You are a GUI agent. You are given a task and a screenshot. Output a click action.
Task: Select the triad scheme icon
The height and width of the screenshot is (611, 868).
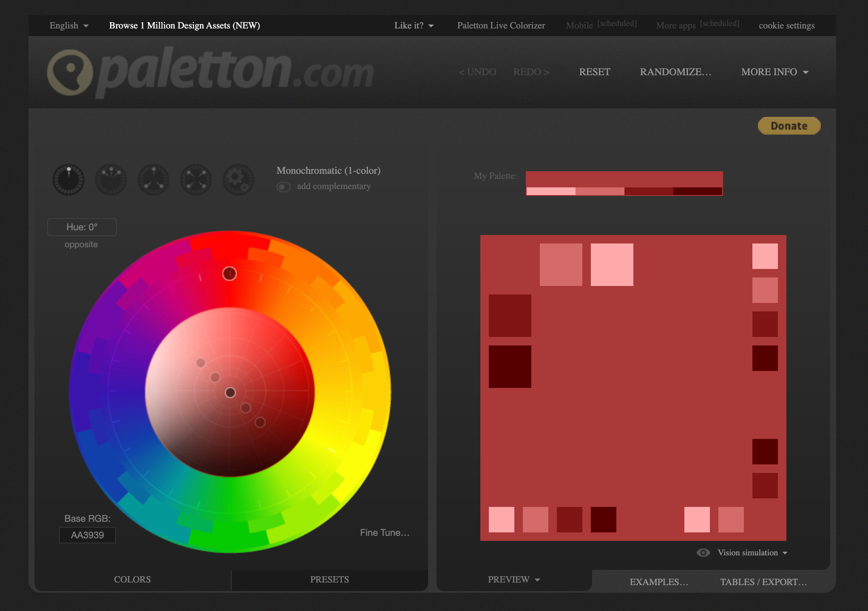(x=153, y=180)
